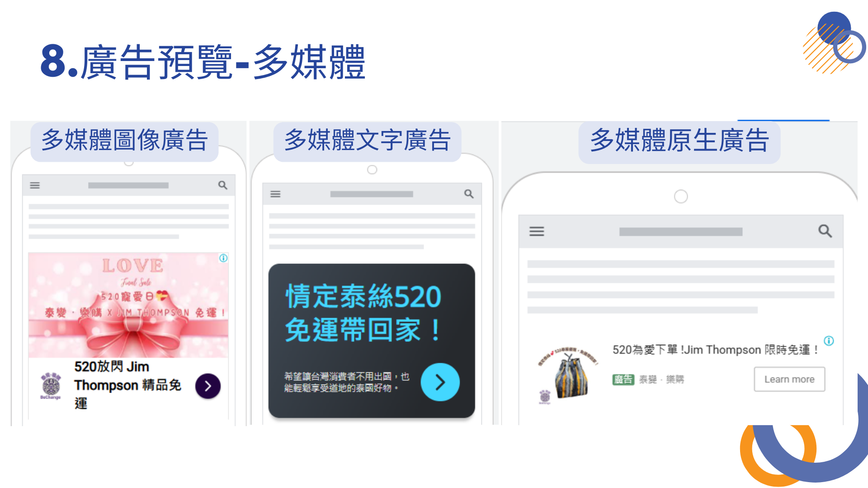This screenshot has height=488, width=868.
Task: Click ad info icon on LOVE image ad
Action: (223, 258)
